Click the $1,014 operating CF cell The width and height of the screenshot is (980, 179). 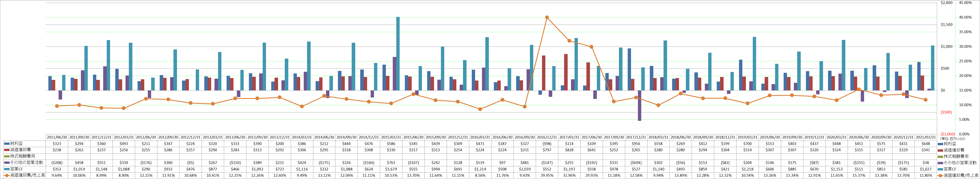79,169
